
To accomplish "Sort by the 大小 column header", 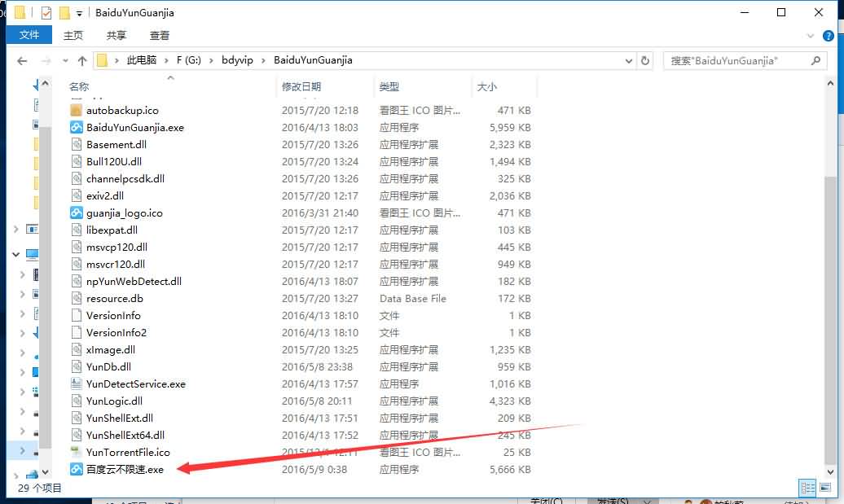I will [487, 86].
